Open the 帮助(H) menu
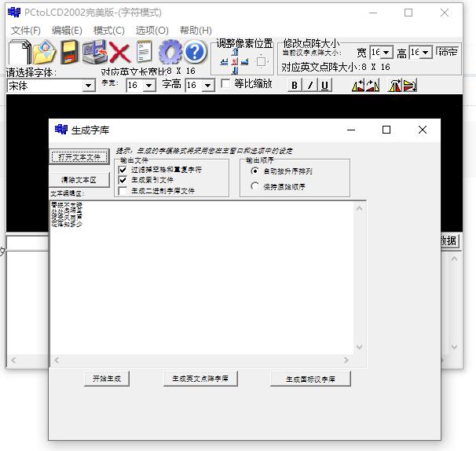The height and width of the screenshot is (451, 476). (x=196, y=31)
